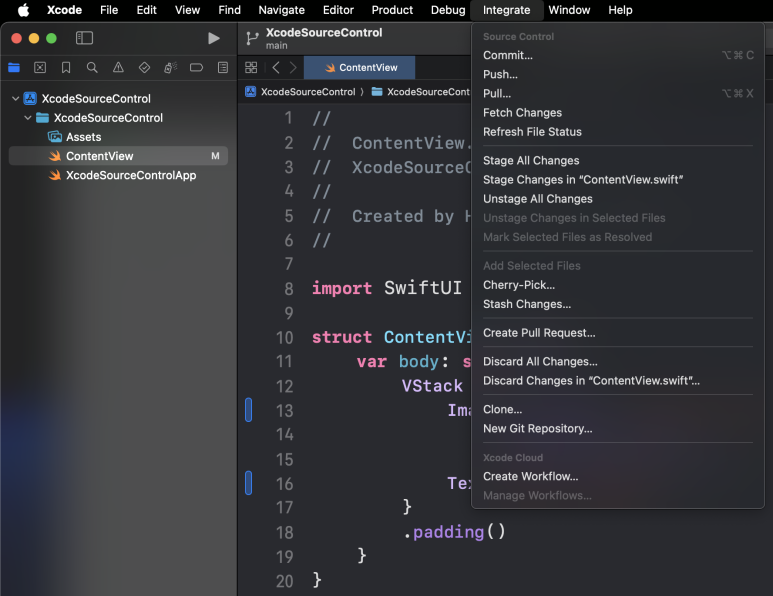Open the Issue navigator warning icon
This screenshot has height=596, width=773.
(x=118, y=68)
